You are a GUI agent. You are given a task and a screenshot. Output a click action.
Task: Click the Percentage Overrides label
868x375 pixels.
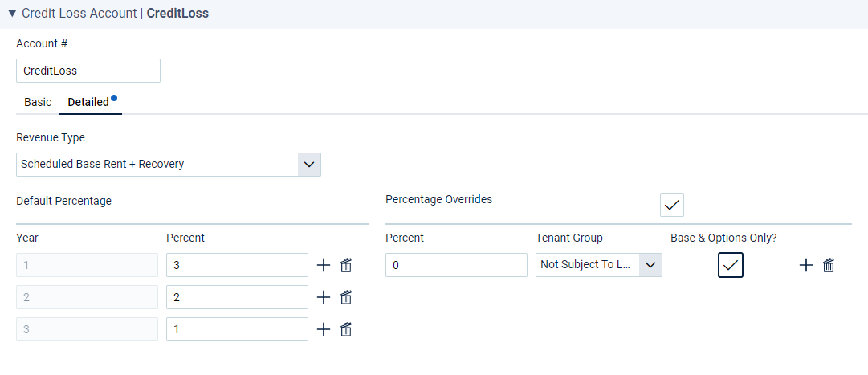click(438, 199)
